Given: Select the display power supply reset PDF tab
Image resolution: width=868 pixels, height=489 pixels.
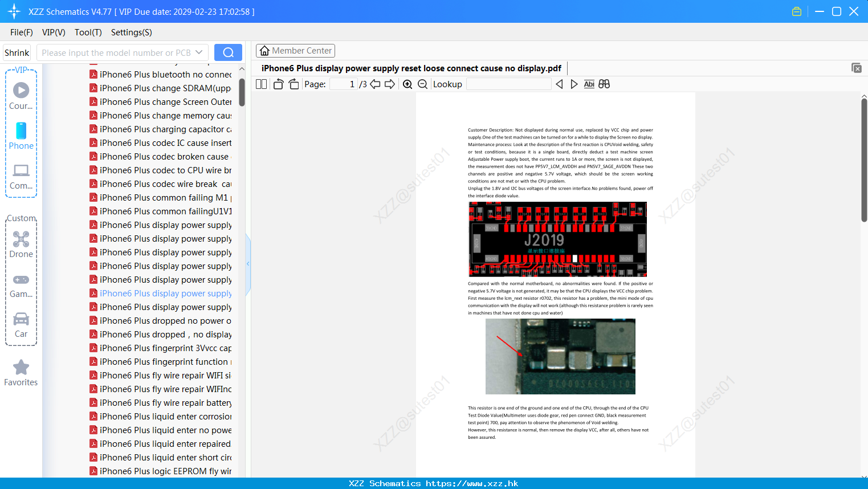Looking at the screenshot, I should click(x=411, y=68).
